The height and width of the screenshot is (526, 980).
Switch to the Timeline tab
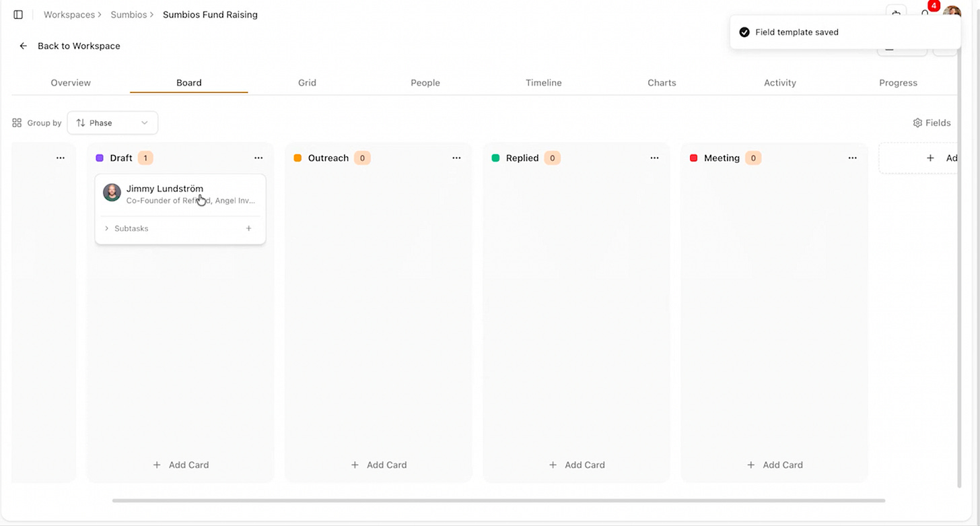(544, 83)
